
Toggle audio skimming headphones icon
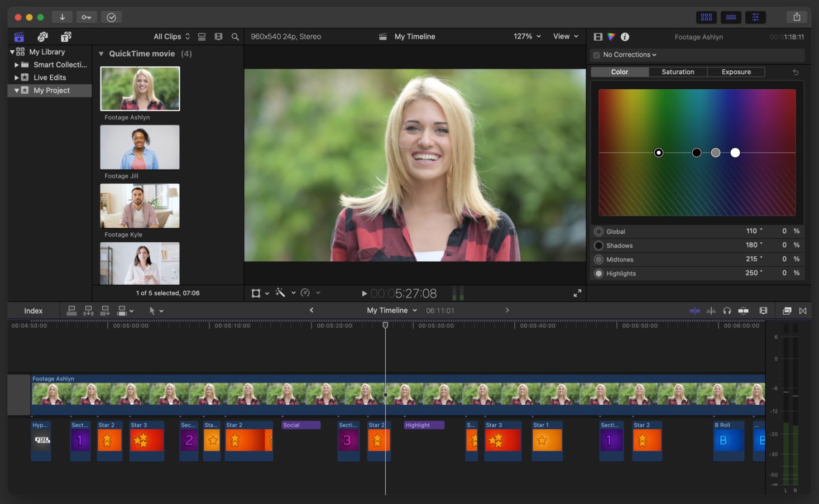click(x=727, y=311)
